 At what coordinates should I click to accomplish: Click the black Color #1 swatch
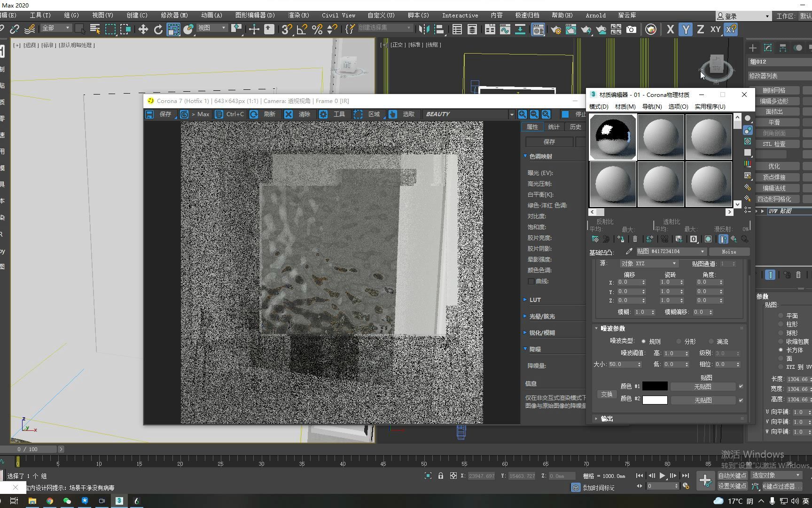click(655, 386)
